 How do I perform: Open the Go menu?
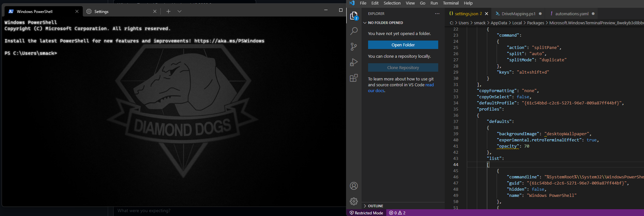pyautogui.click(x=423, y=3)
